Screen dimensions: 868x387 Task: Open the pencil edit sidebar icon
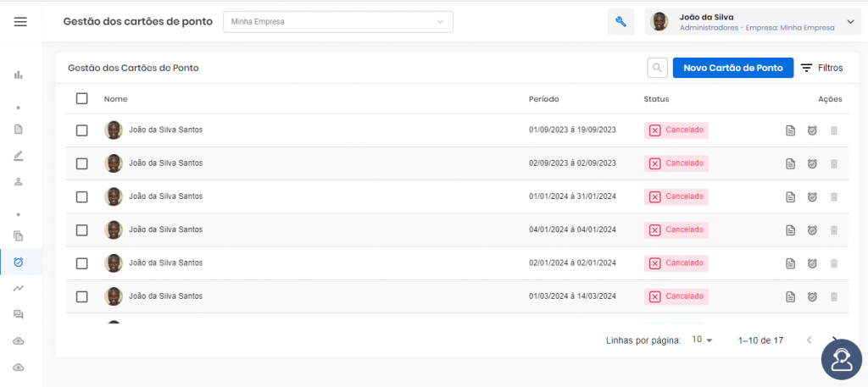[x=19, y=156]
